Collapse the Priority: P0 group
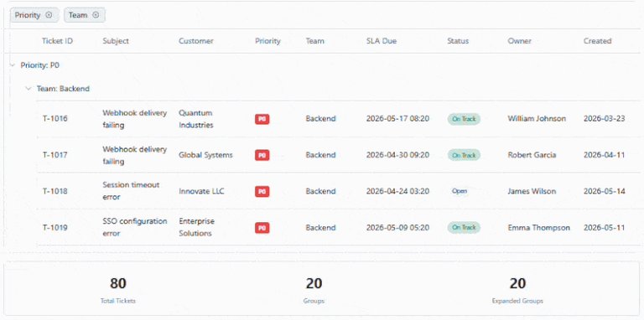The height and width of the screenshot is (320, 644). pyautogui.click(x=13, y=65)
